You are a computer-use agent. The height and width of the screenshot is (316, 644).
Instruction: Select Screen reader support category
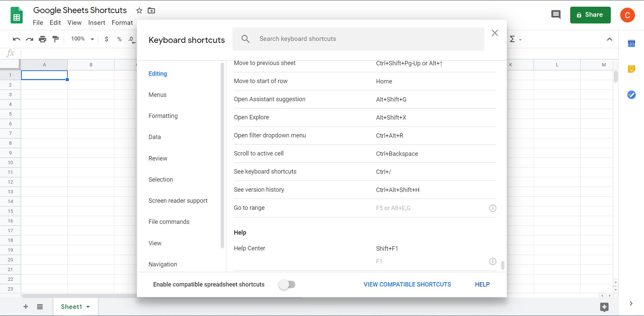pos(178,201)
